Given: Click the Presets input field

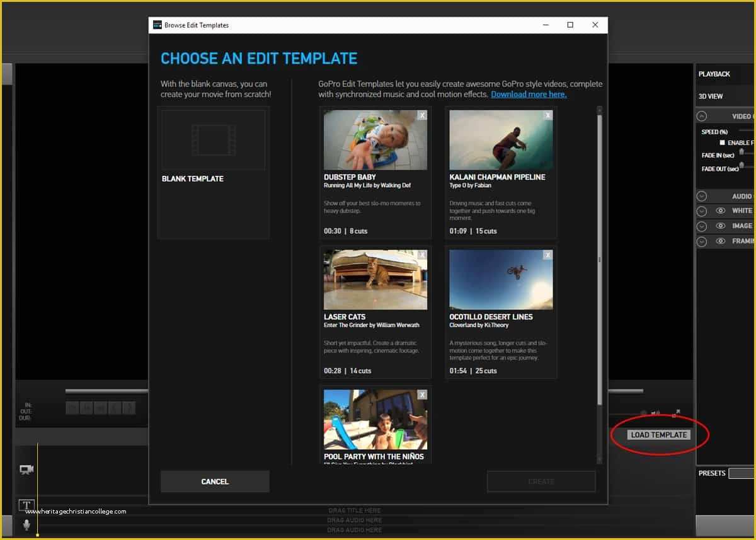Looking at the screenshot, I should tap(742, 473).
